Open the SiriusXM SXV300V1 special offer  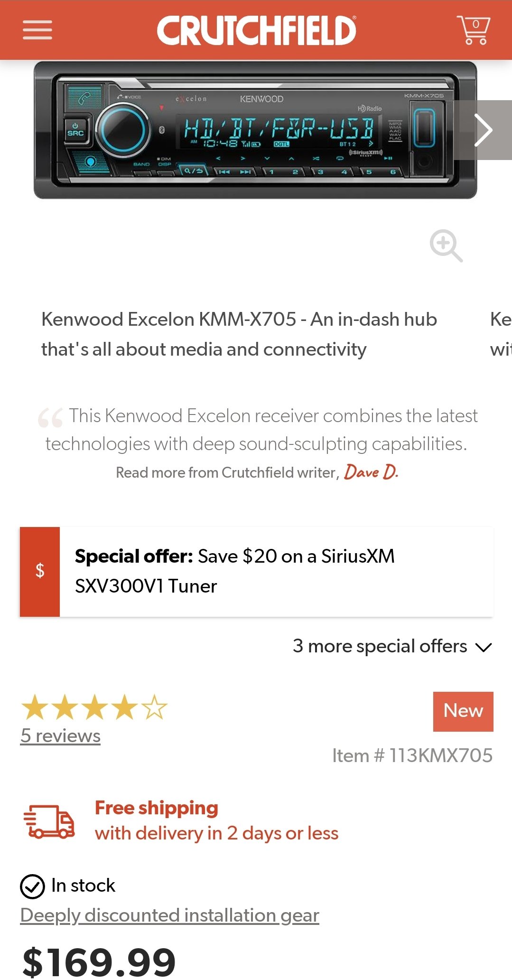(x=256, y=572)
